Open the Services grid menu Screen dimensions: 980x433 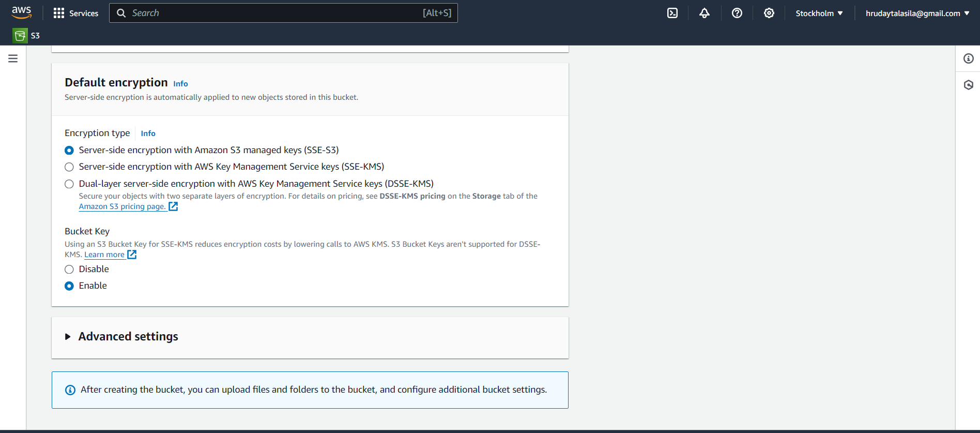[75, 13]
